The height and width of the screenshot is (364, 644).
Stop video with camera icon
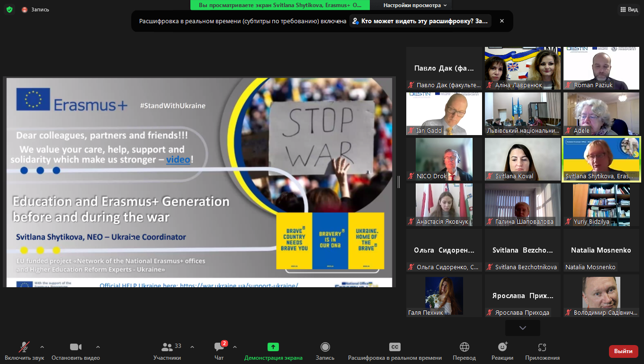click(x=76, y=347)
